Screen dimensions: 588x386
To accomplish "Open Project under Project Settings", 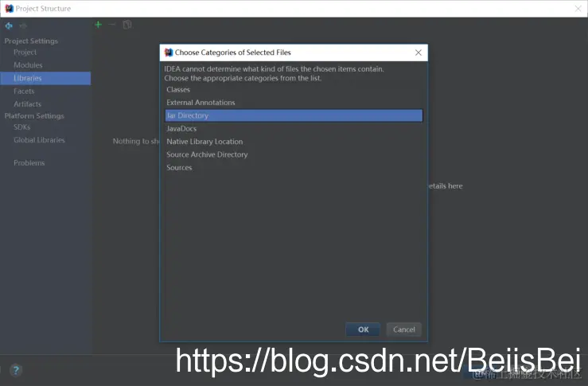I will (45, 53).
